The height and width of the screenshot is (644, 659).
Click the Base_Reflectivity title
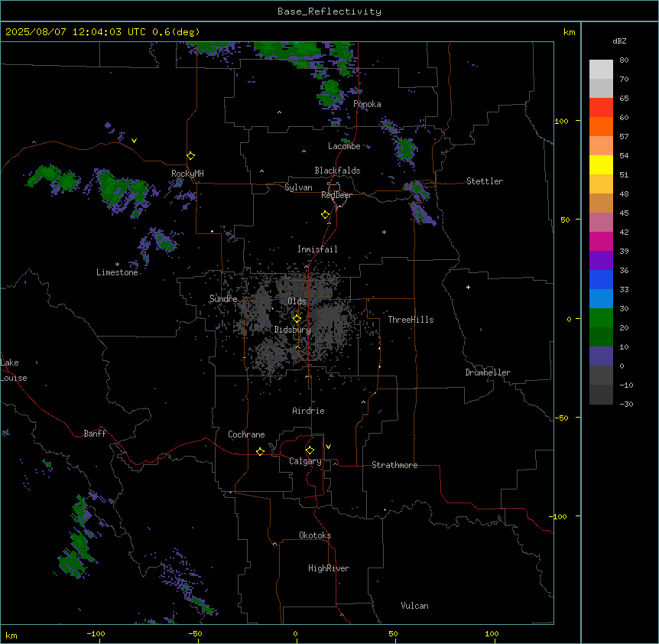coord(329,11)
